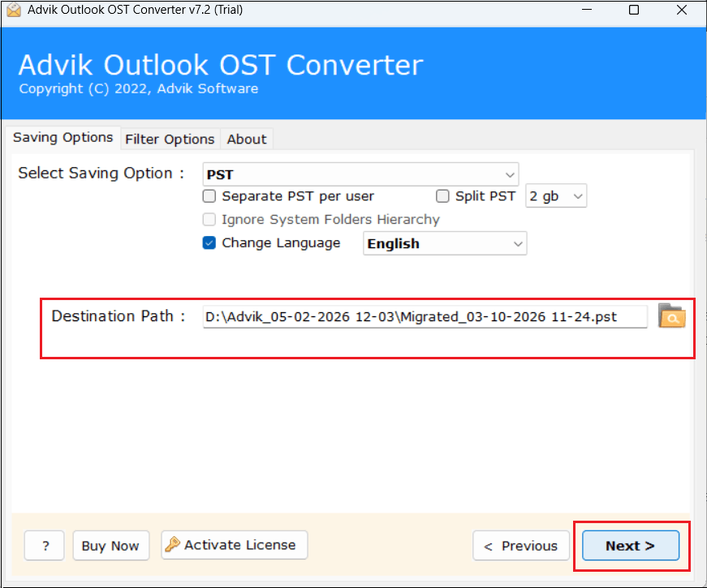
Task: Browse destination folder with the folder icon
Action: 671,315
